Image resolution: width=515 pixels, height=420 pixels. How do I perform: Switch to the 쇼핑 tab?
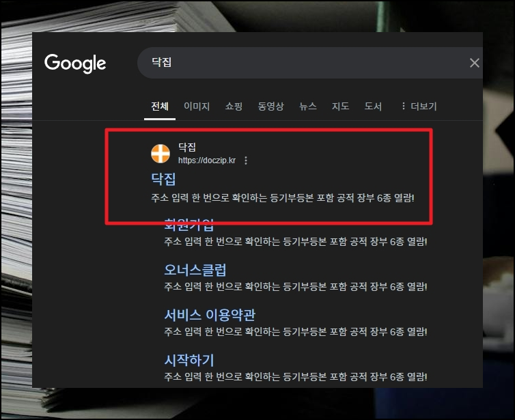point(234,107)
